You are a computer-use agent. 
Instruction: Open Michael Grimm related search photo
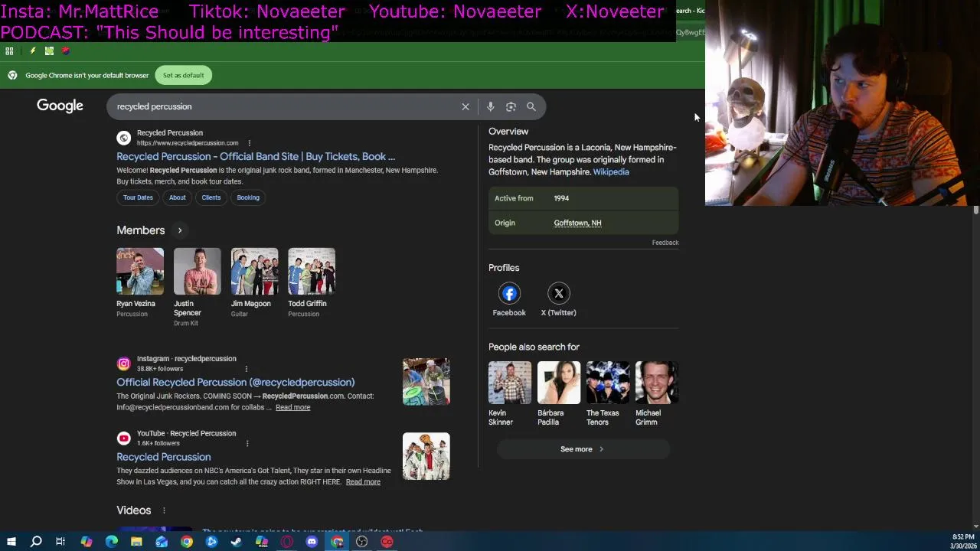657,383
